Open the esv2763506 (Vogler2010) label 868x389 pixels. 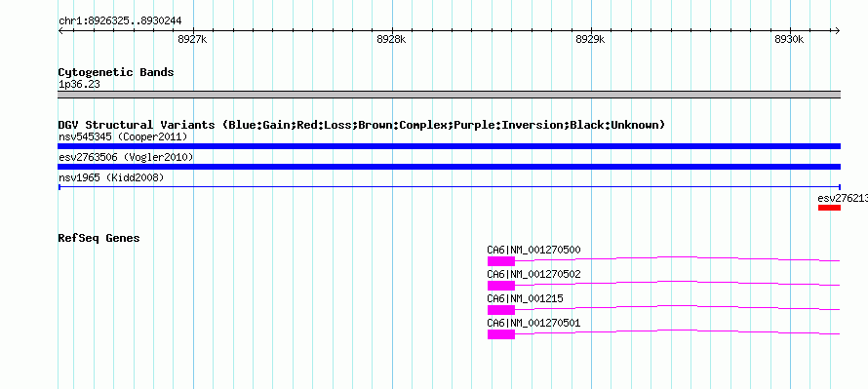pyautogui.click(x=126, y=158)
